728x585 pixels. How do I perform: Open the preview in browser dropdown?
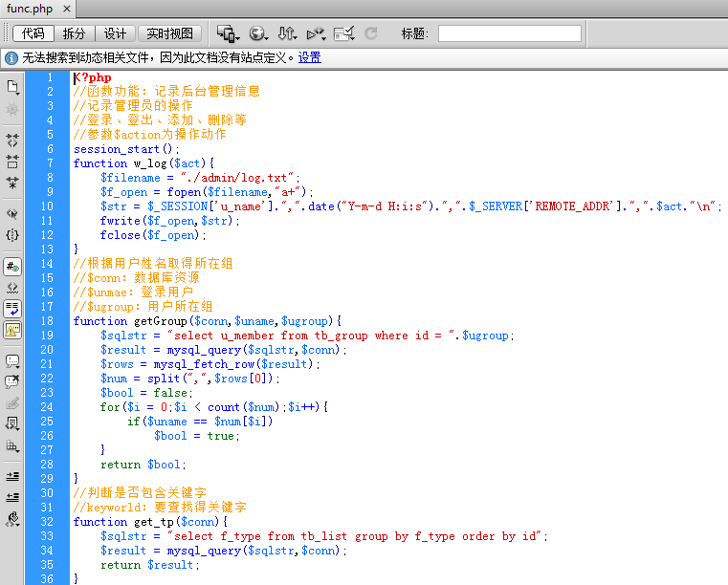pyautogui.click(x=258, y=33)
